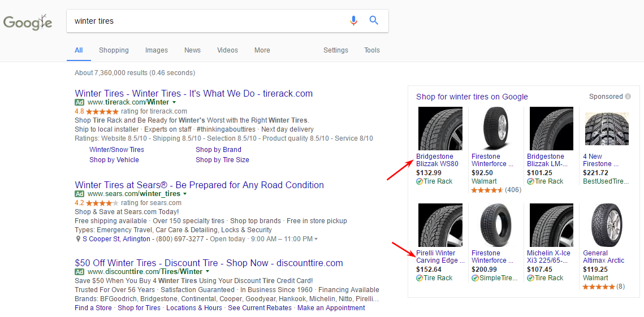Click the blue magnifying glass search icon
This screenshot has height=317, width=644.
click(x=374, y=21)
